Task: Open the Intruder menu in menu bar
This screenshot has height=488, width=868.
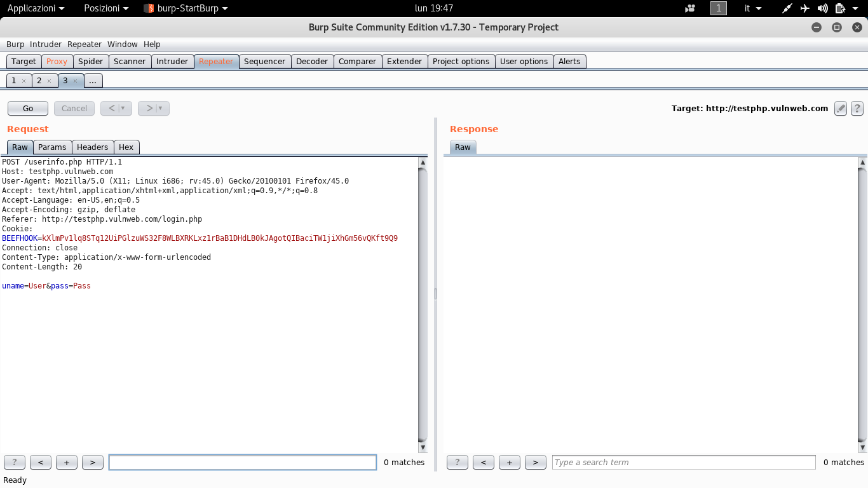Action: tap(46, 44)
